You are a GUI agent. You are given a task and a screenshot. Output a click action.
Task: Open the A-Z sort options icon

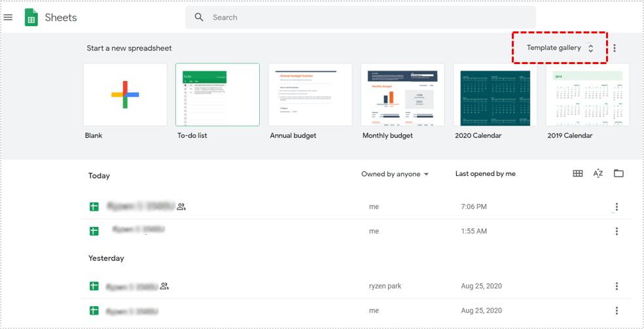598,173
